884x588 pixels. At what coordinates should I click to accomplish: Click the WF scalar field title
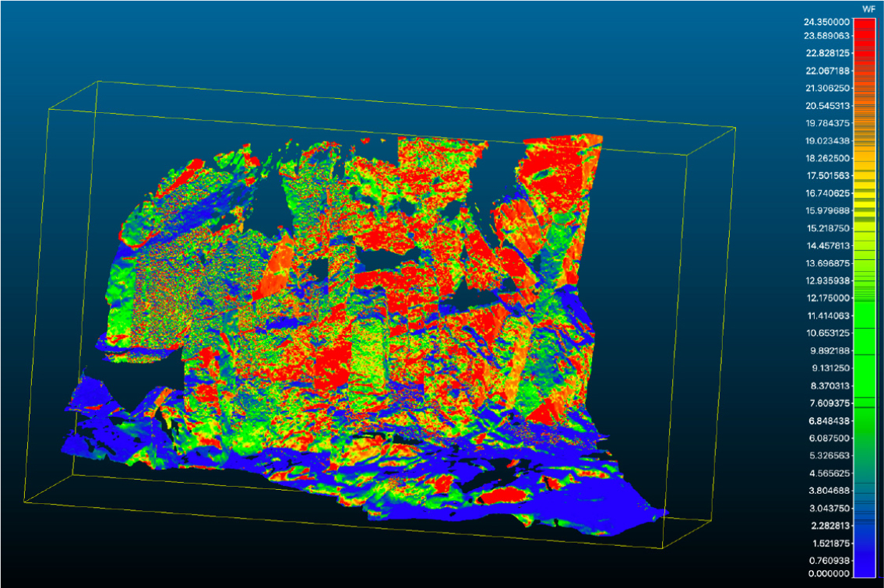coord(868,9)
